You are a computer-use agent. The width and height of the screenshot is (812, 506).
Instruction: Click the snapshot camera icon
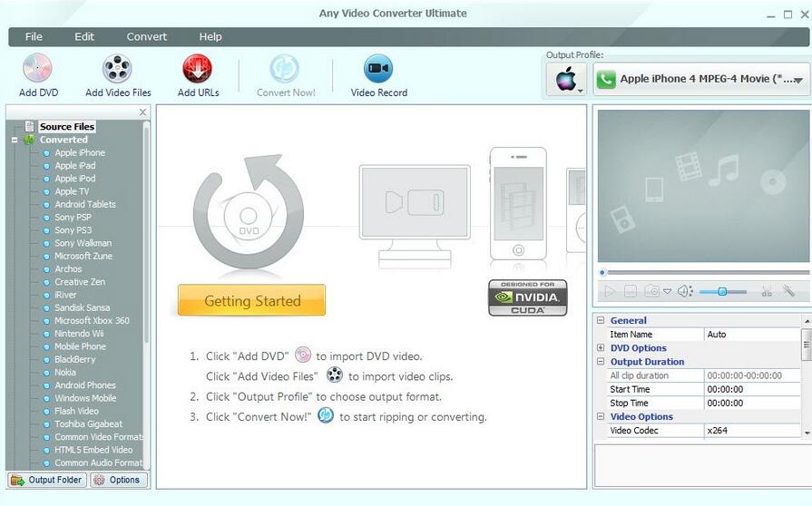coord(651,292)
